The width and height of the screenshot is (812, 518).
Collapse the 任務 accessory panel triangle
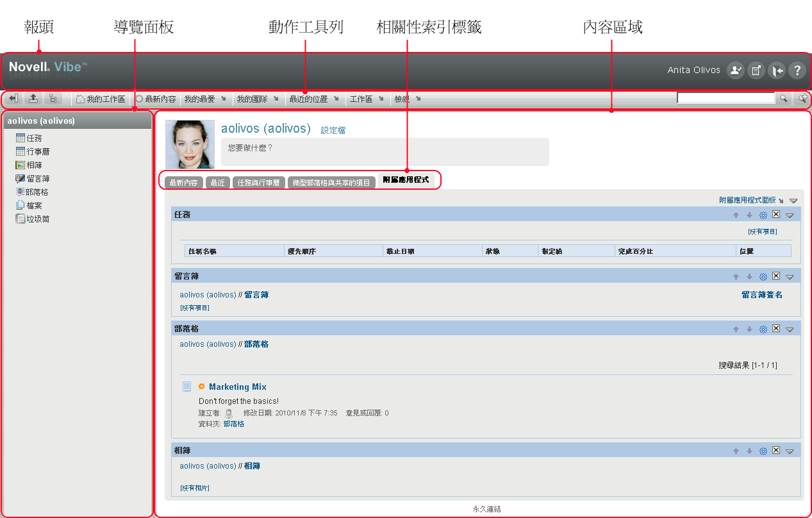click(790, 216)
